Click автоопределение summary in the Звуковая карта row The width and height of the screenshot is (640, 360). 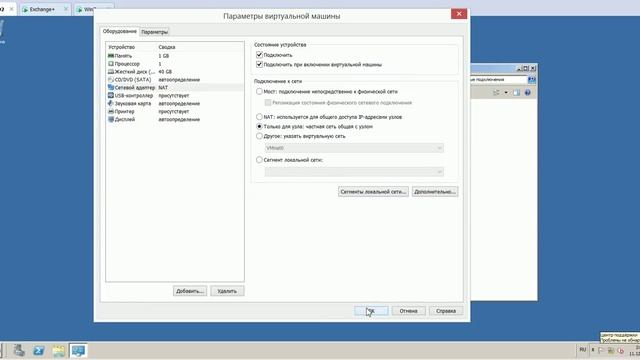click(179, 103)
